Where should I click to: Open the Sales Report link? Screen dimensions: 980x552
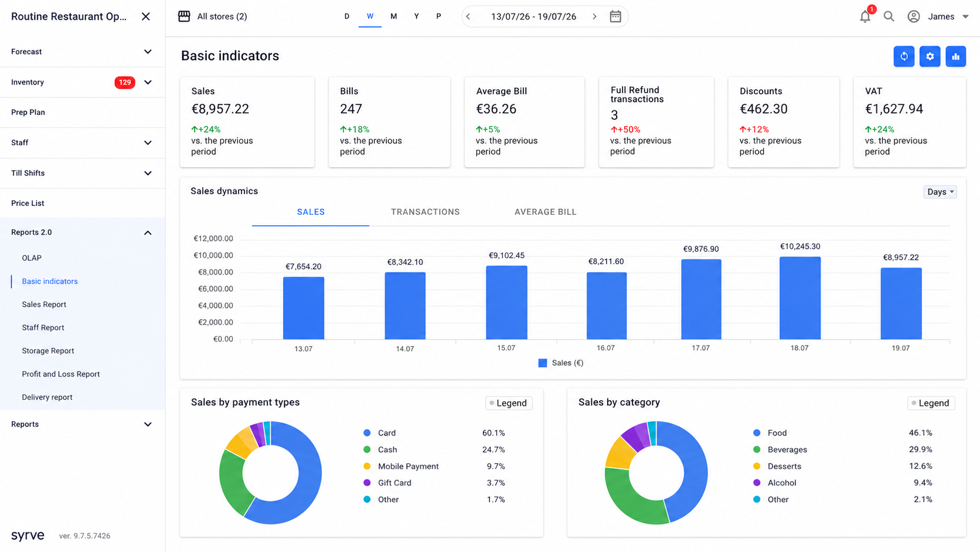44,304
